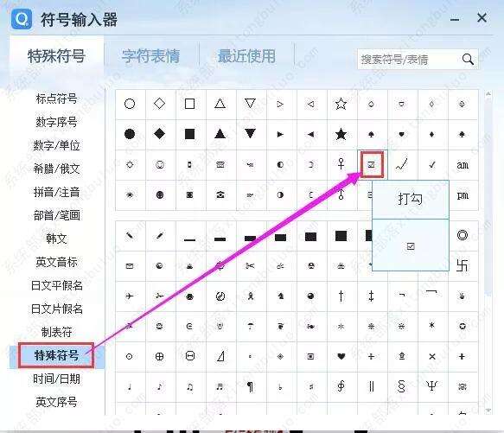Insert the section § symbol

pos(401,386)
